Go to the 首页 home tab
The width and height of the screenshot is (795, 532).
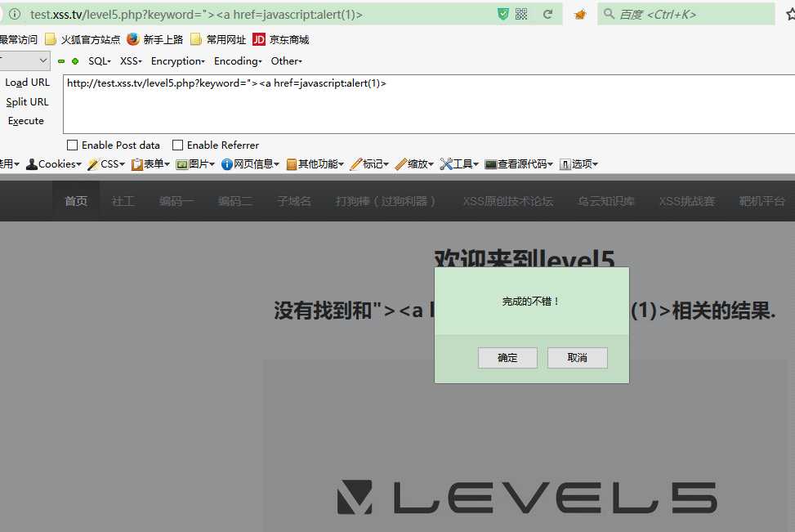coord(76,201)
